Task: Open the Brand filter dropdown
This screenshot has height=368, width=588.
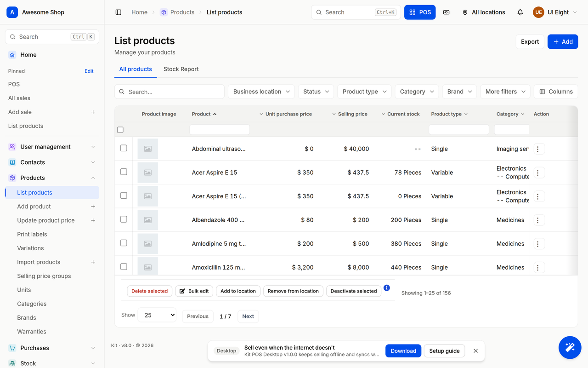Action: [459, 92]
